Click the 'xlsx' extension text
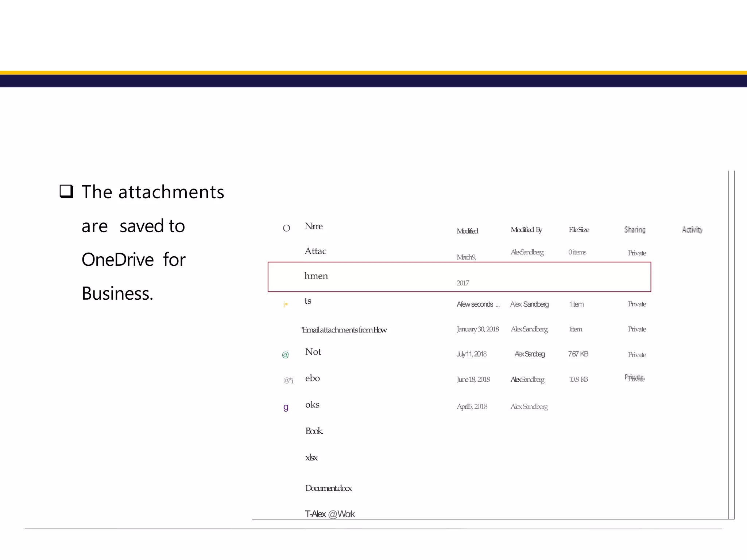747x560 pixels. tap(311, 458)
